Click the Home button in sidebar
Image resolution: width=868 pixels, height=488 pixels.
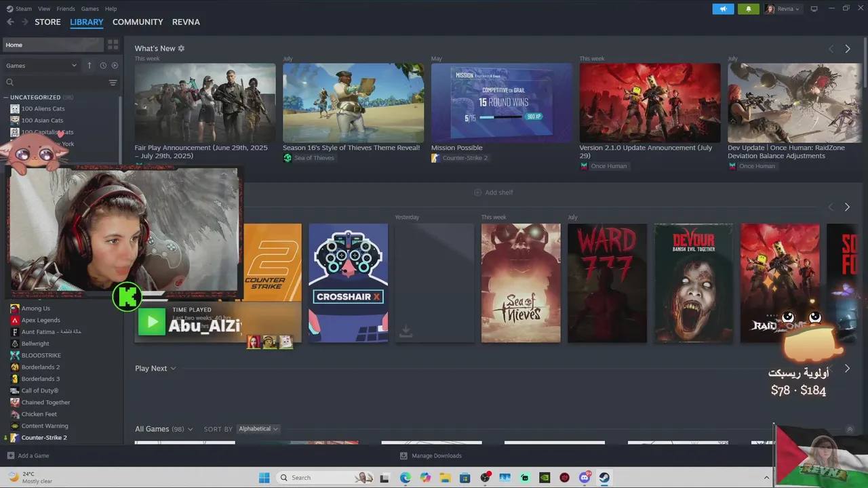point(52,45)
